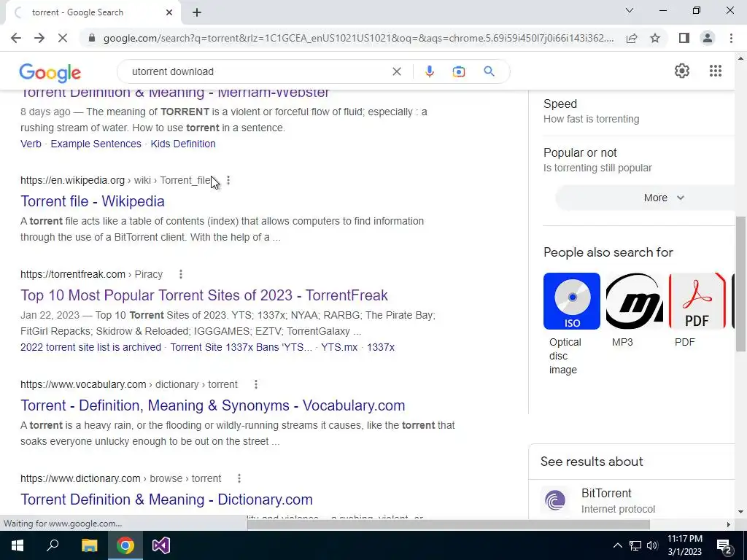747x560 pixels.
Task: Open Vocabulary.com torrent definition result
Action: tap(212, 405)
